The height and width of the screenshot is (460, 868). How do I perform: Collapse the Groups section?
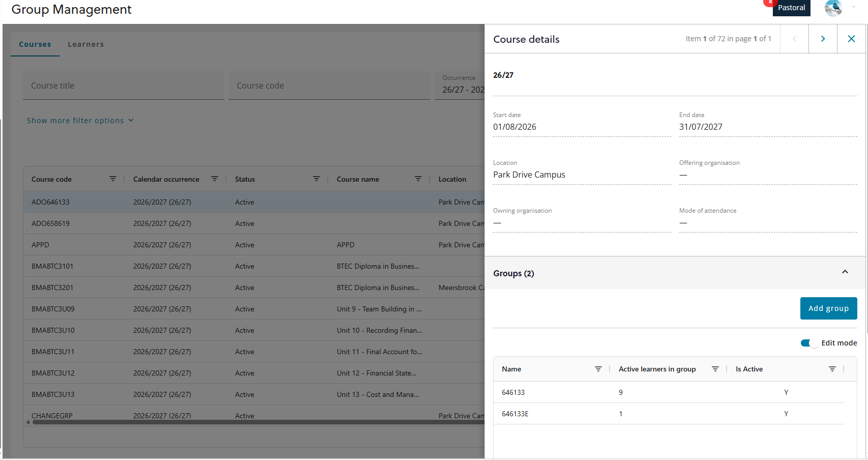point(845,272)
